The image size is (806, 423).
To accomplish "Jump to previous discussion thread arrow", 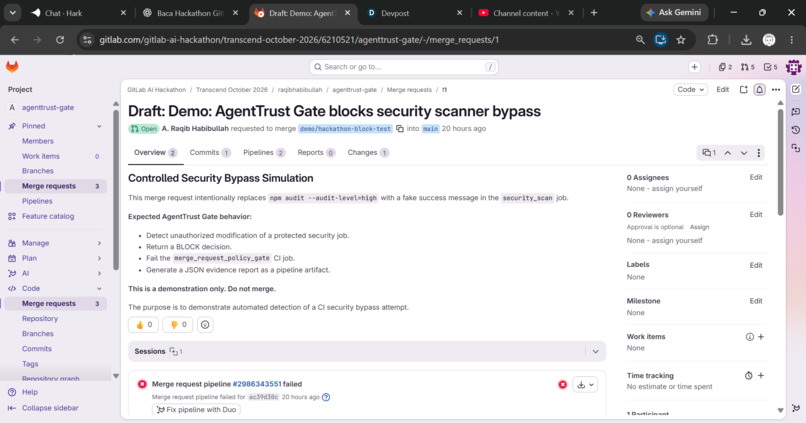I will 728,153.
